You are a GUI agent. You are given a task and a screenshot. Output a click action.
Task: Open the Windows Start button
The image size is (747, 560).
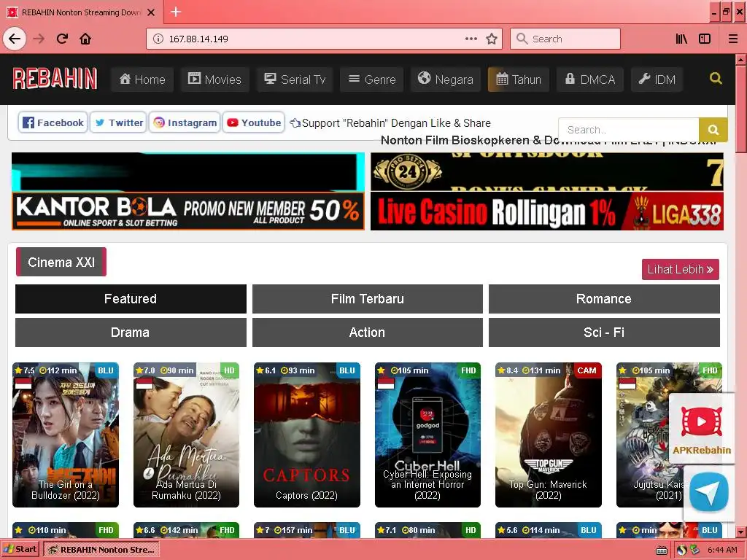20,549
